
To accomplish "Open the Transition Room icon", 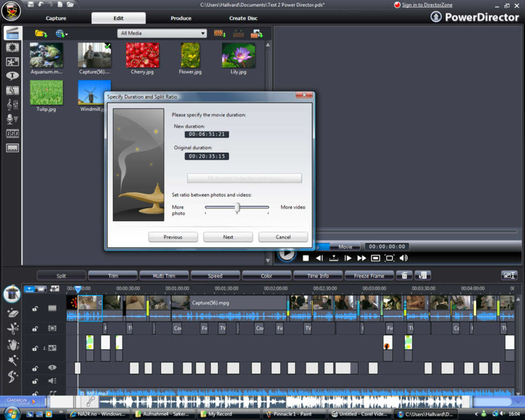I will 12,91.
